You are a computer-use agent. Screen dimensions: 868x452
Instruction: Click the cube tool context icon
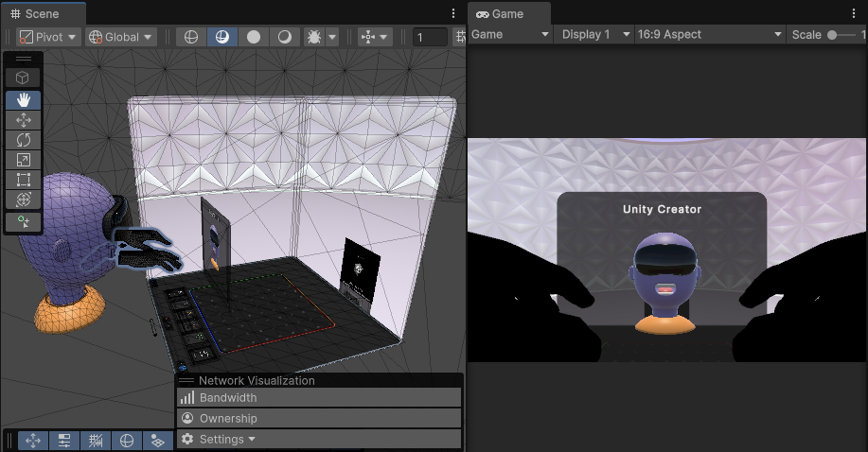coord(23,78)
